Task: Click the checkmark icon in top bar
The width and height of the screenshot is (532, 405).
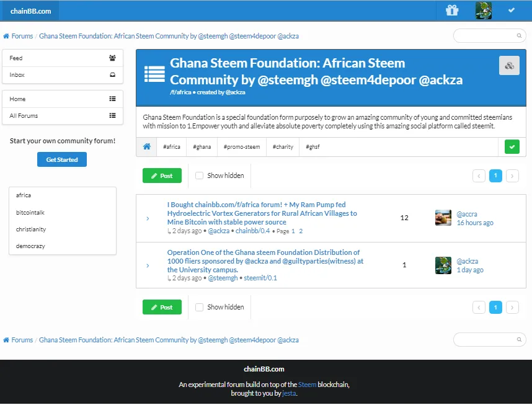Action: click(x=512, y=10)
